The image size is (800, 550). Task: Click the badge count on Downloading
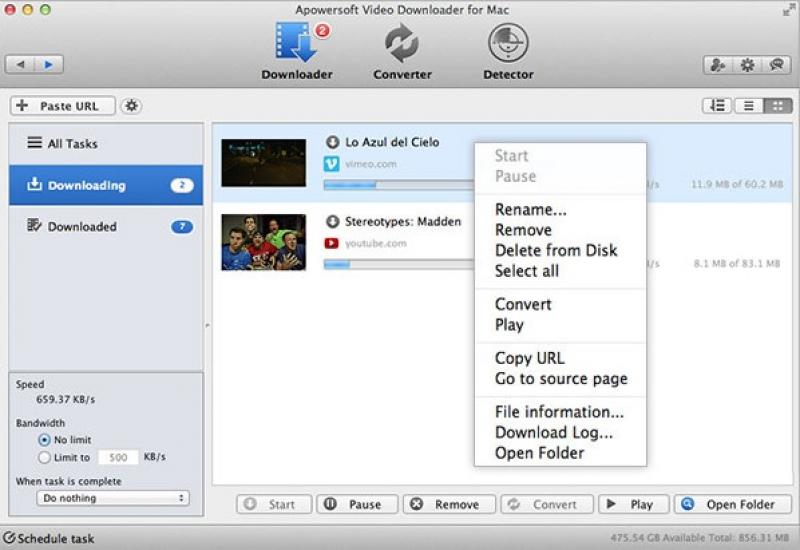click(x=182, y=185)
